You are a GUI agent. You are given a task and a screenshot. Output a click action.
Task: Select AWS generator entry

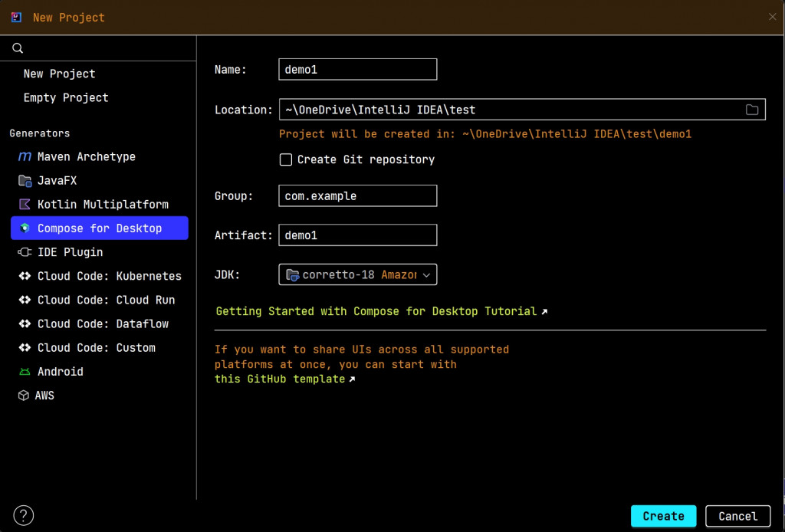[44, 396]
